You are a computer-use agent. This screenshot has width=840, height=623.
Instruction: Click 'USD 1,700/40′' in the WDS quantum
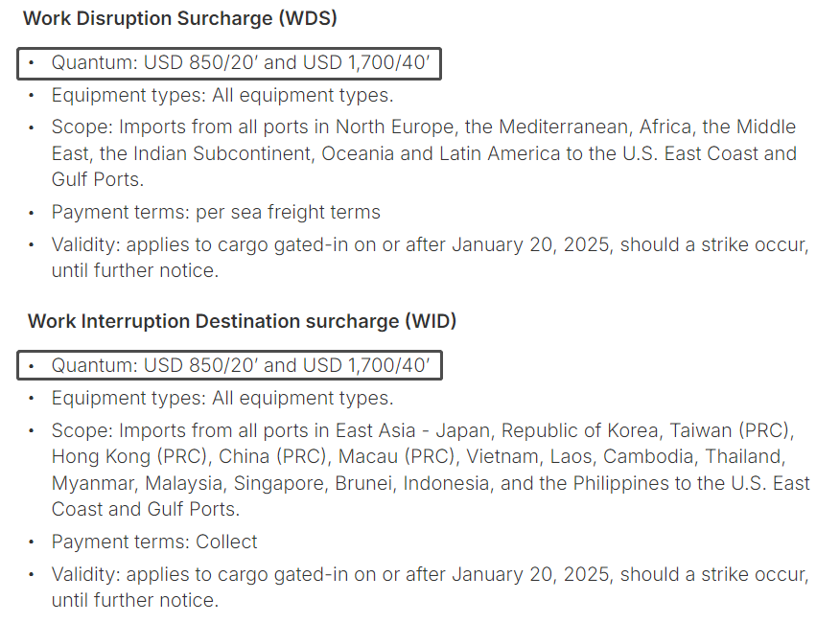(366, 62)
